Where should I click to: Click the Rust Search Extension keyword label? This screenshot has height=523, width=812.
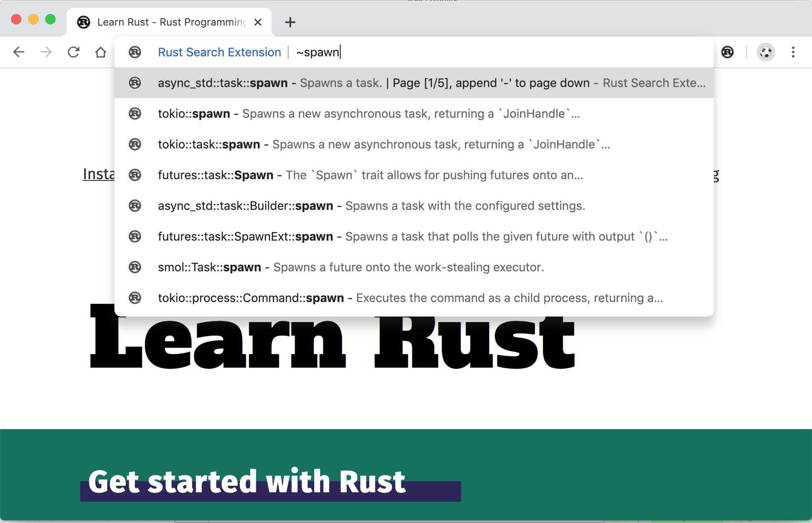tap(219, 52)
